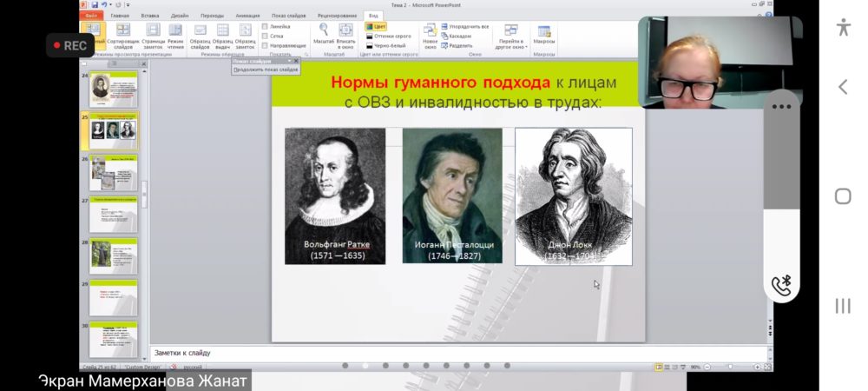Click the zoom slider handle in status bar
Screen dimensions: 868x391
click(730, 368)
